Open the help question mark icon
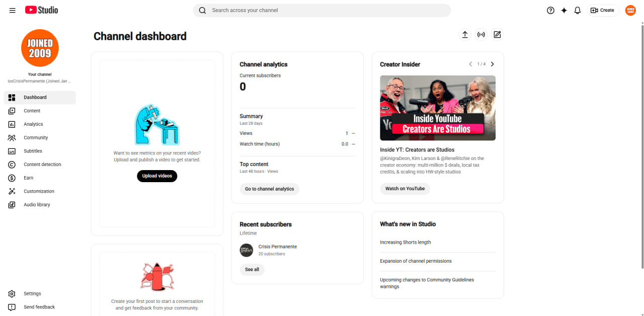The image size is (644, 316). [550, 10]
